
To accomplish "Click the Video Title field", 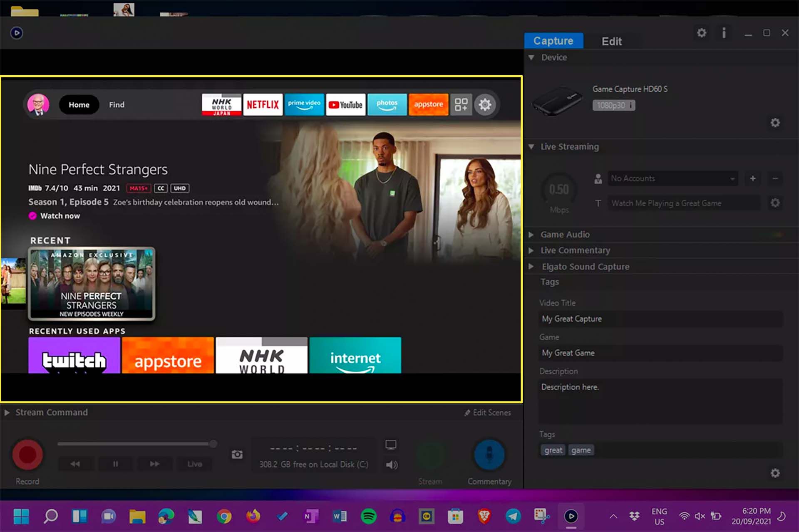I will (661, 319).
